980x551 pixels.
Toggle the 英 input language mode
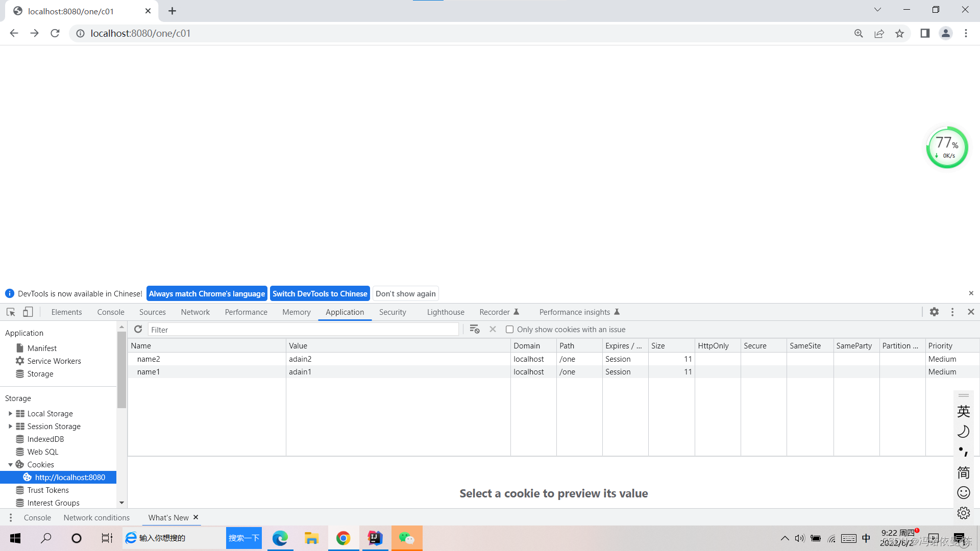(x=963, y=411)
